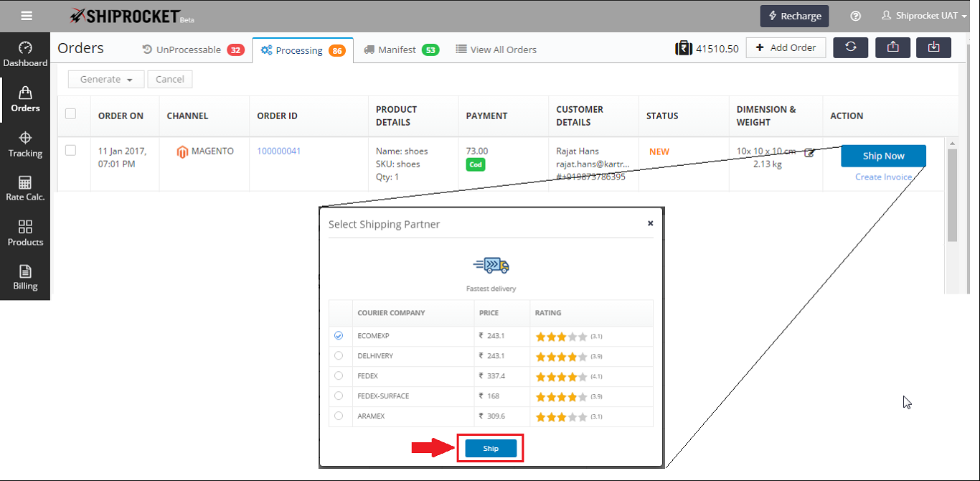
Task: Select FEDEX courier radio button
Action: click(339, 375)
